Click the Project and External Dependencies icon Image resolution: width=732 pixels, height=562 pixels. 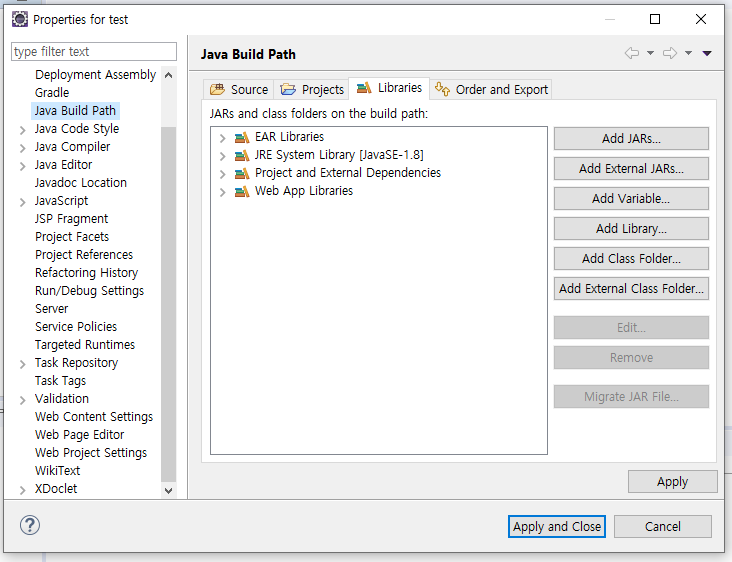242,173
